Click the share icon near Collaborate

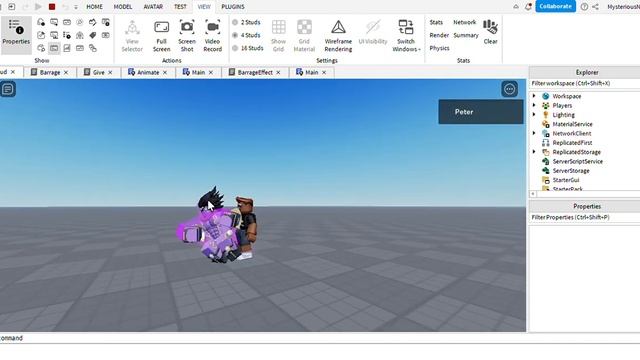pos(596,7)
